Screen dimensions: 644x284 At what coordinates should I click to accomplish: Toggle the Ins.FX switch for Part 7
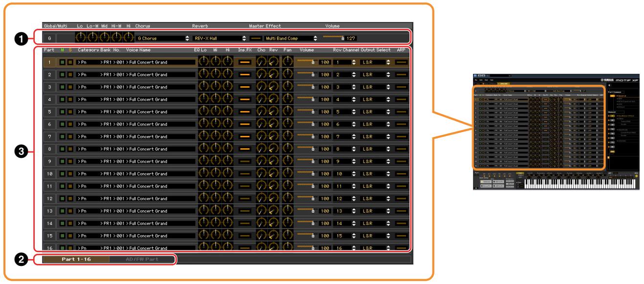244,137
